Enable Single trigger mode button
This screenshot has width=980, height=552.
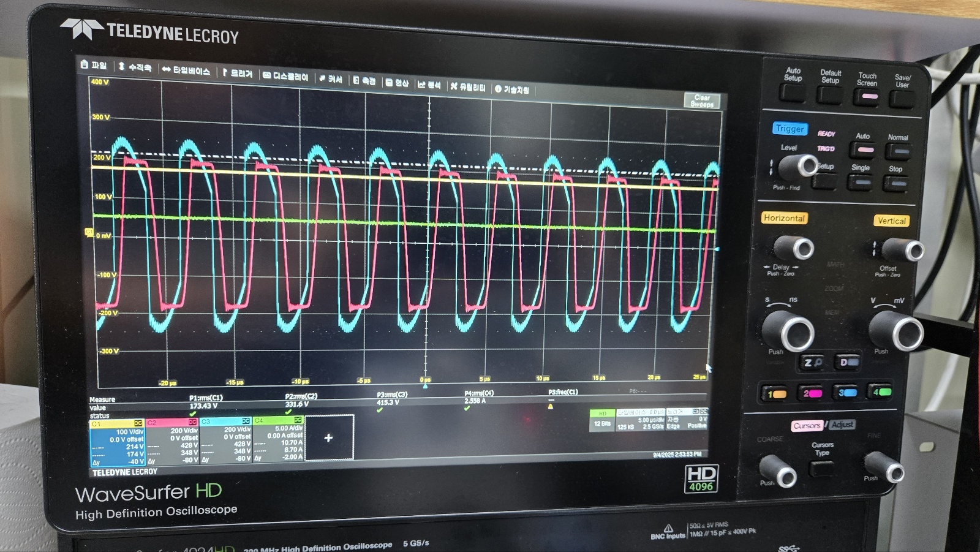860,182
